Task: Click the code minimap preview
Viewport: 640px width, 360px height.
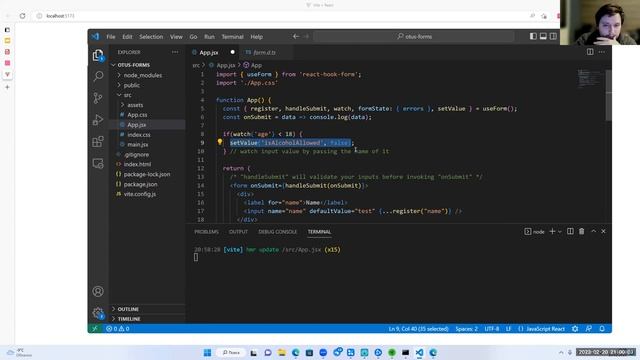Action: coord(590,78)
